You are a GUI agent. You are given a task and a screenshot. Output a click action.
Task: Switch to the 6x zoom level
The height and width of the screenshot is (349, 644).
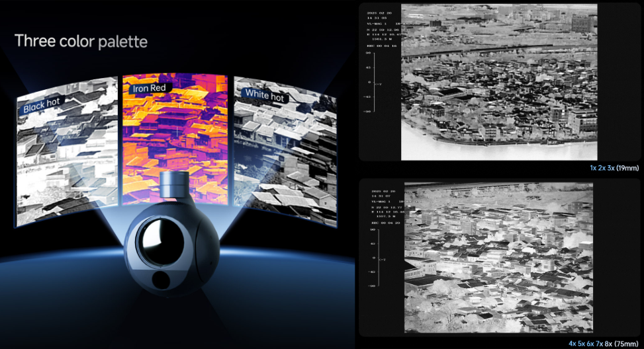tap(592, 344)
